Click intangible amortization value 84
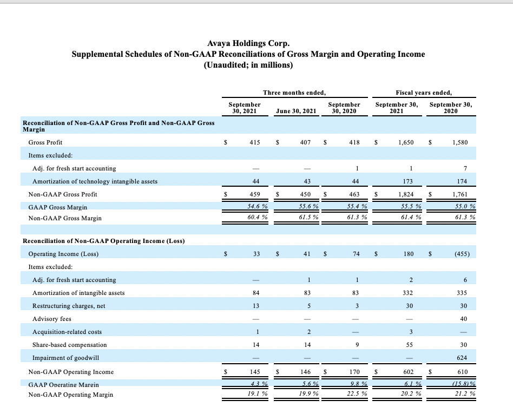Image resolution: width=513 pixels, height=420 pixels. point(256,293)
